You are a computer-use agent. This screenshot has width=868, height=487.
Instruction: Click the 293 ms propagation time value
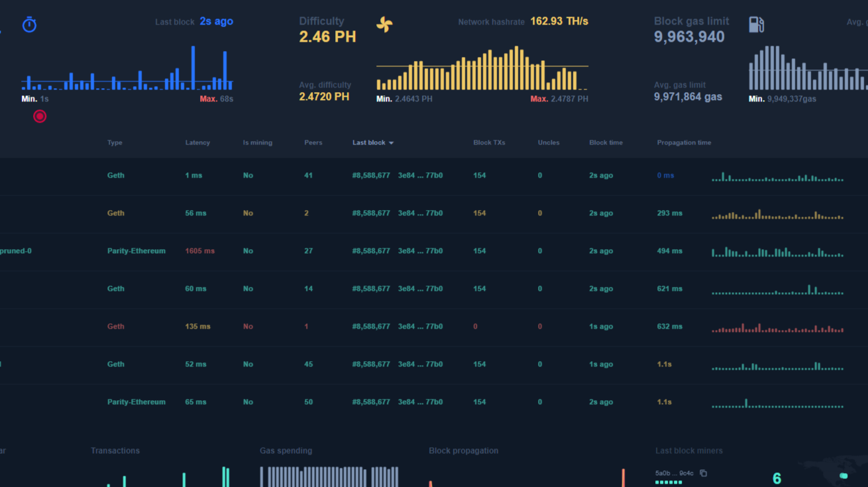point(669,213)
